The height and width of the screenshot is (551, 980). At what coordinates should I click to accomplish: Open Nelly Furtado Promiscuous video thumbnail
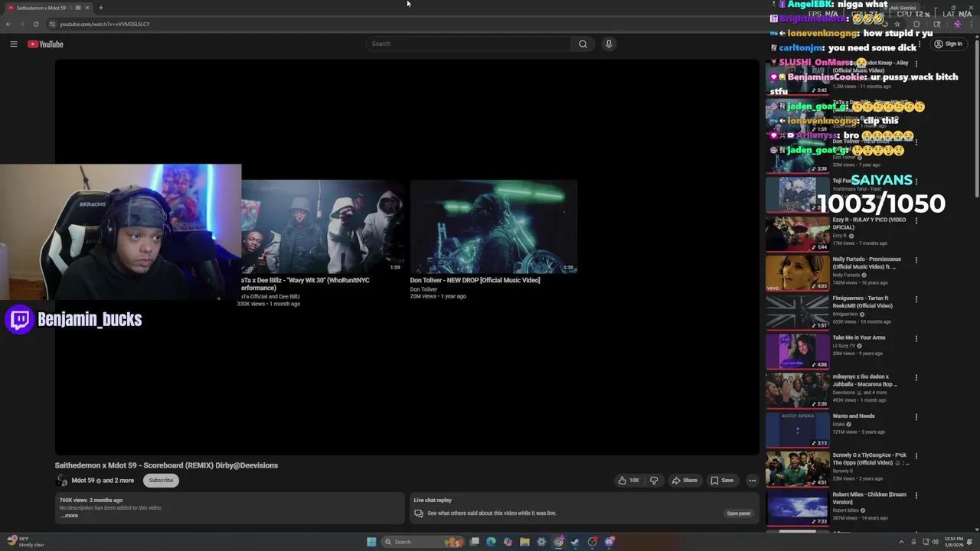pyautogui.click(x=797, y=272)
